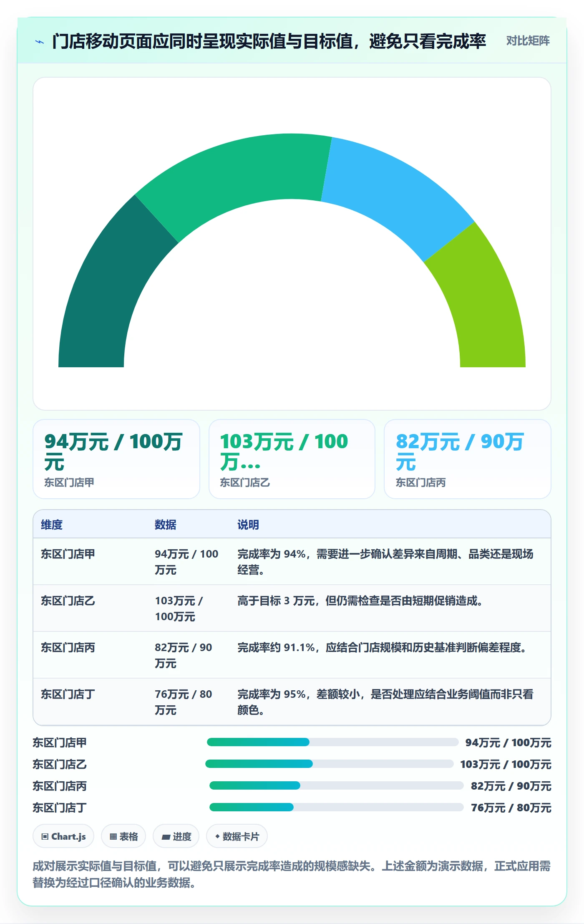Open the 东区门店甲 data card
584x924 pixels.
tap(116, 459)
